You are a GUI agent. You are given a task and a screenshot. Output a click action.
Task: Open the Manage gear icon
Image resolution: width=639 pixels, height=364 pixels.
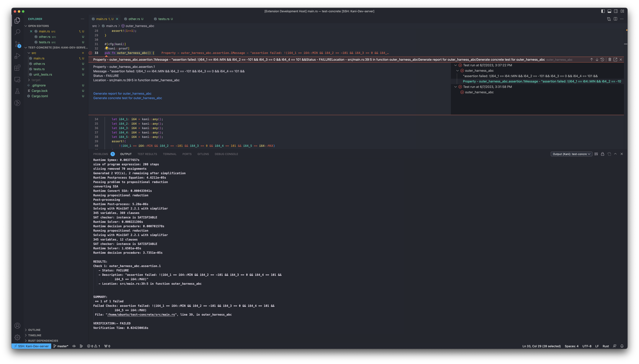(17, 337)
